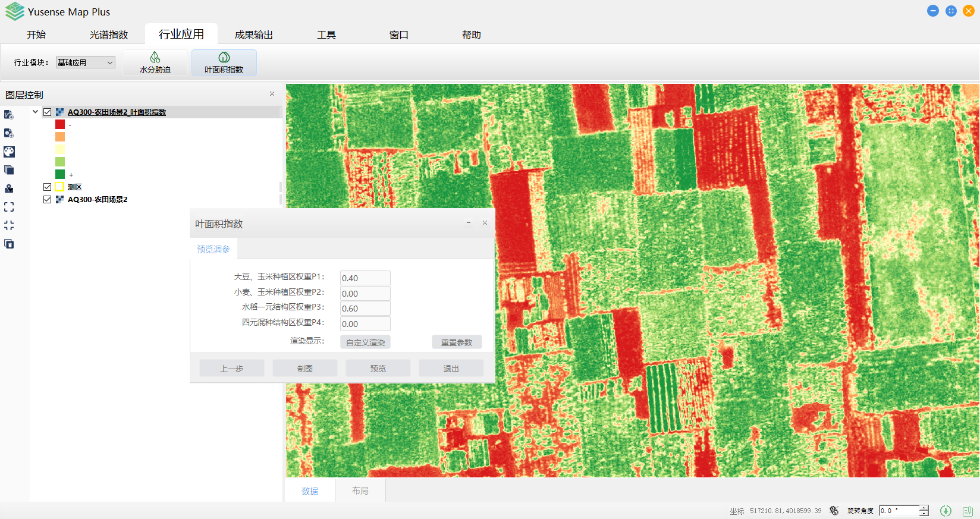The image size is (980, 519).
Task: Click the green download icon in status bar
Action: click(946, 511)
